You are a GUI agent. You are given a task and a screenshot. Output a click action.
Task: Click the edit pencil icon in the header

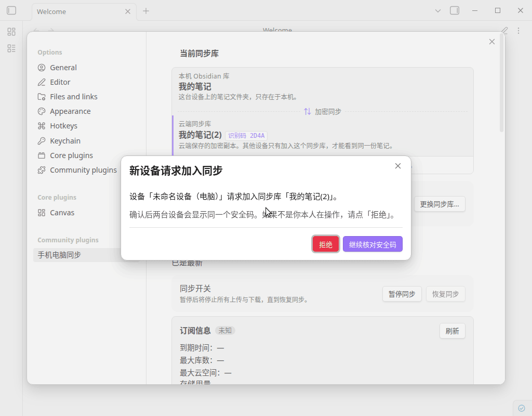click(x=504, y=31)
